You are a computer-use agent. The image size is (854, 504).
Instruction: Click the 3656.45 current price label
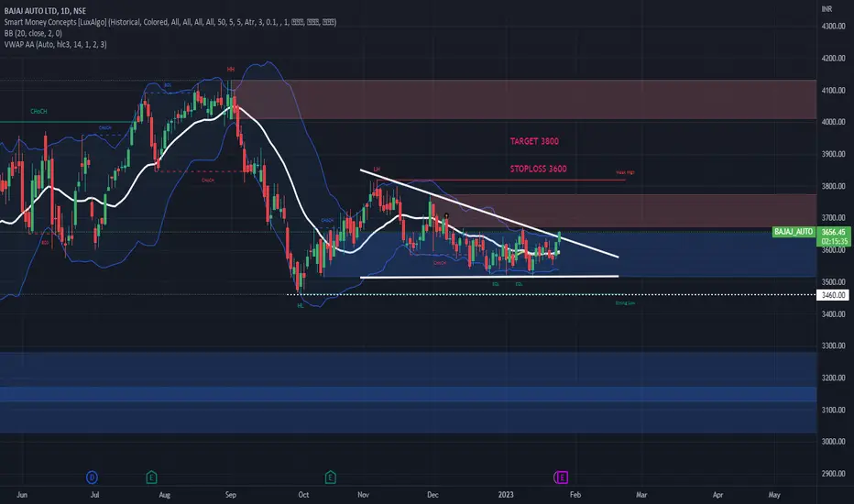click(833, 232)
